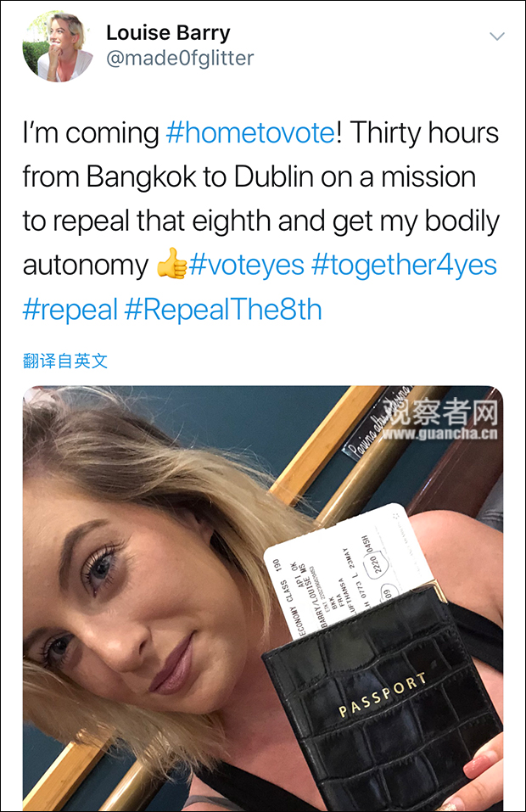Click the Louise Barry display name

(x=168, y=32)
